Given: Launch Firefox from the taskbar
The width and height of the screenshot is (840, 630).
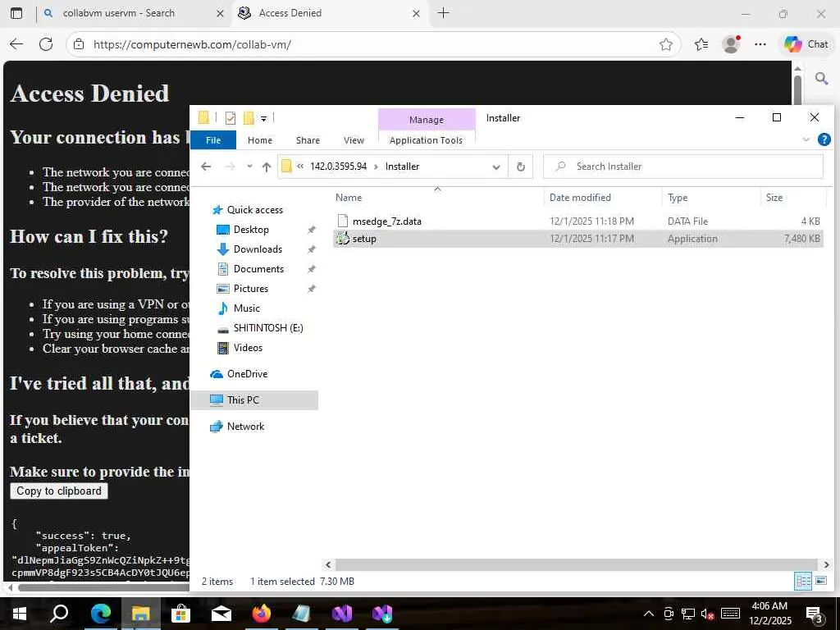Looking at the screenshot, I should [262, 614].
